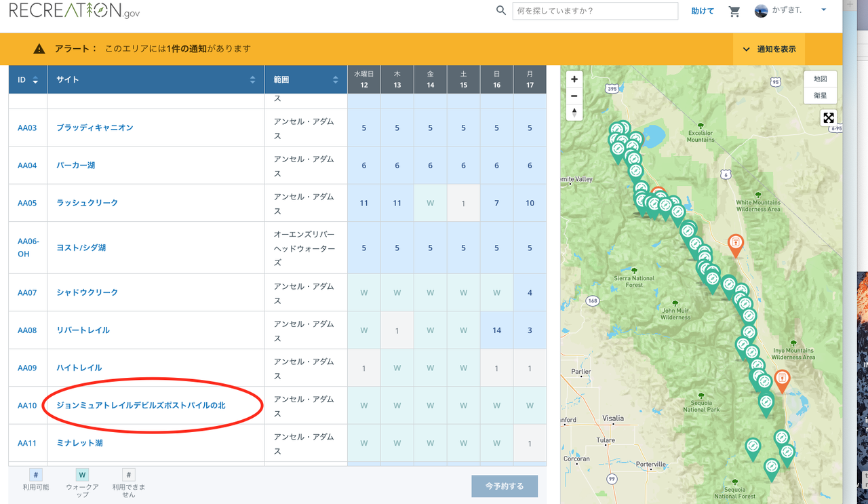Switch map to 衛星 satellite view
868x504 pixels.
point(820,96)
